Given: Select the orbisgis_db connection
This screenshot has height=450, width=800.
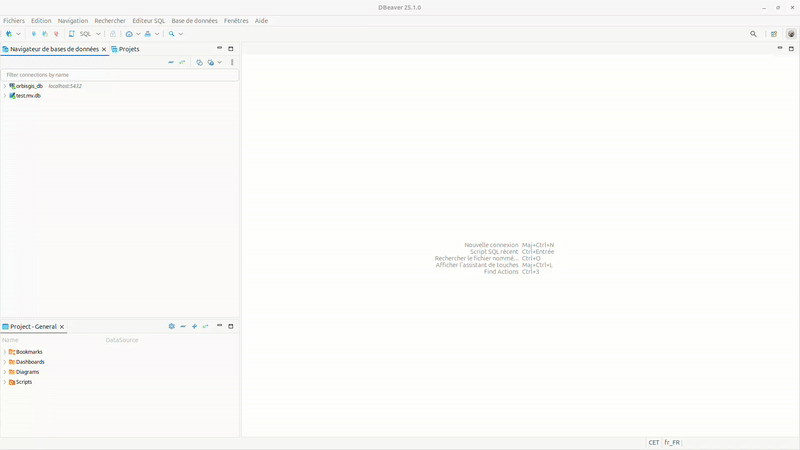Looking at the screenshot, I should pyautogui.click(x=29, y=86).
